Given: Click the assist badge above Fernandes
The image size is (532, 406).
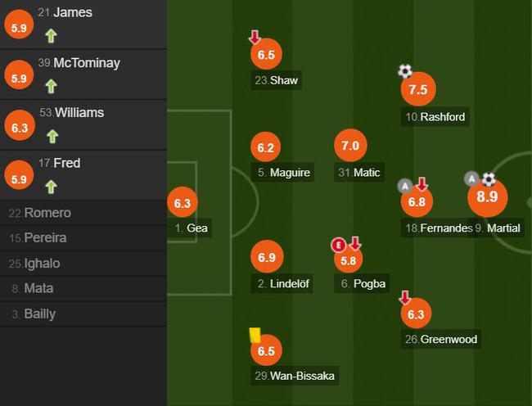Looking at the screenshot, I should tap(405, 186).
